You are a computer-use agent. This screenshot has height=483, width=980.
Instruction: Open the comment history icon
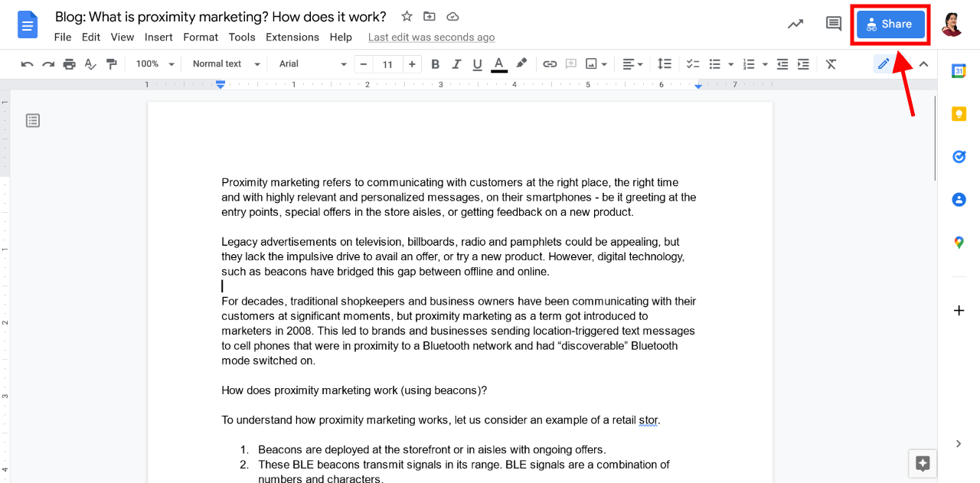pos(833,24)
